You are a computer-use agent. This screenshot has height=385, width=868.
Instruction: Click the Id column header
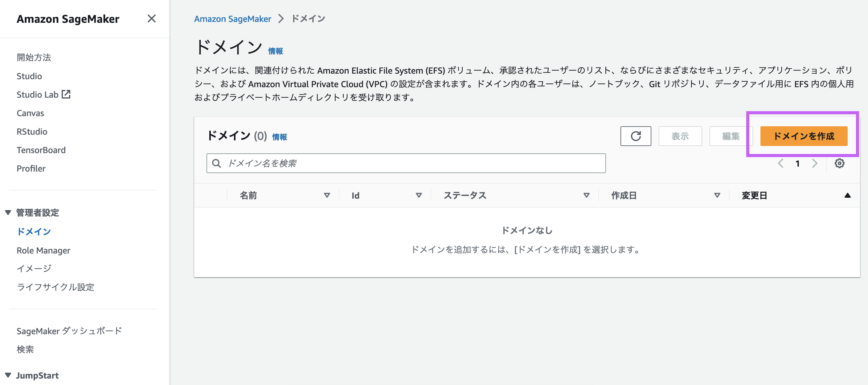click(355, 196)
